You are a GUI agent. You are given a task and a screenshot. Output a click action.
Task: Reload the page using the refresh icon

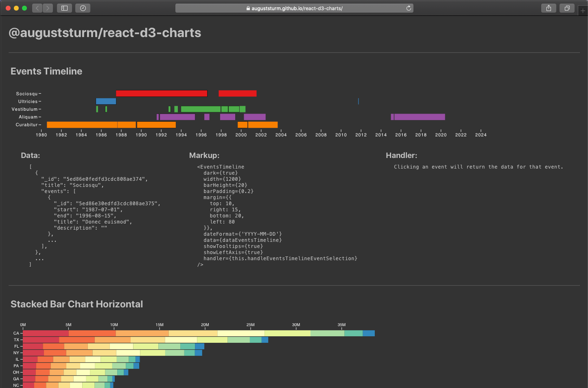coord(409,8)
